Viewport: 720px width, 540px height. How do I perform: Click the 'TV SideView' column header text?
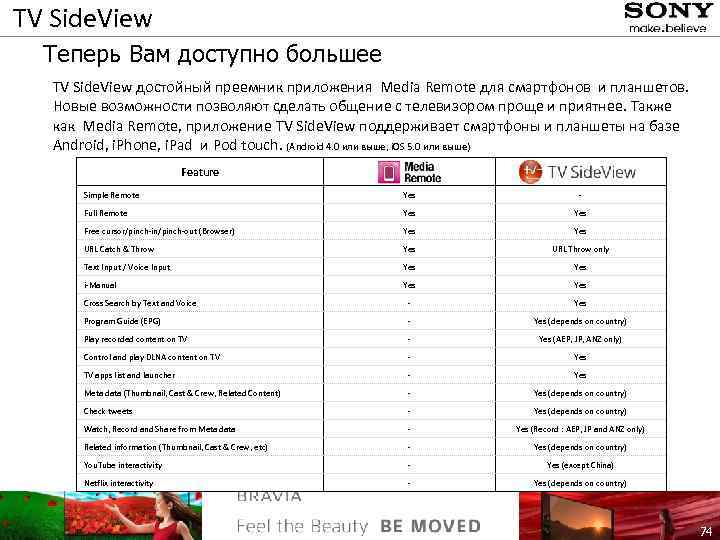(x=592, y=172)
